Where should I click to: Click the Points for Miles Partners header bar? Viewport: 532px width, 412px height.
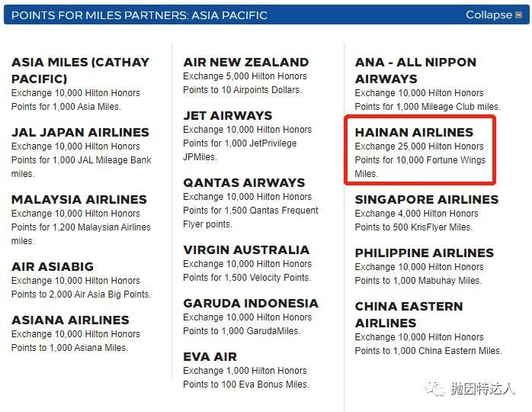(266, 15)
